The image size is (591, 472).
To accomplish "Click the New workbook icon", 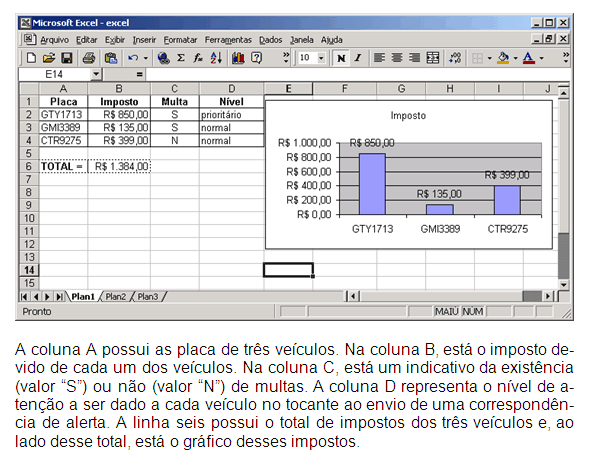I will [31, 58].
